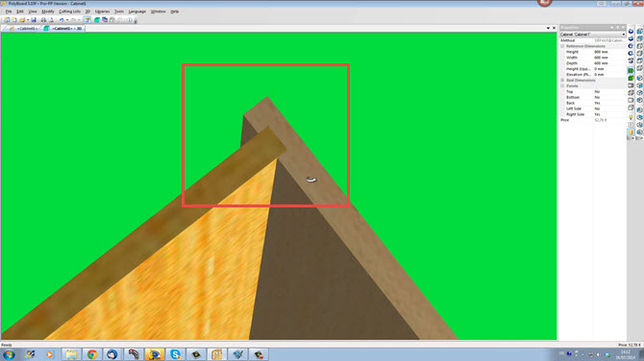Open the Windows Start menu
The width and height of the screenshot is (644, 361).
pos(9,354)
